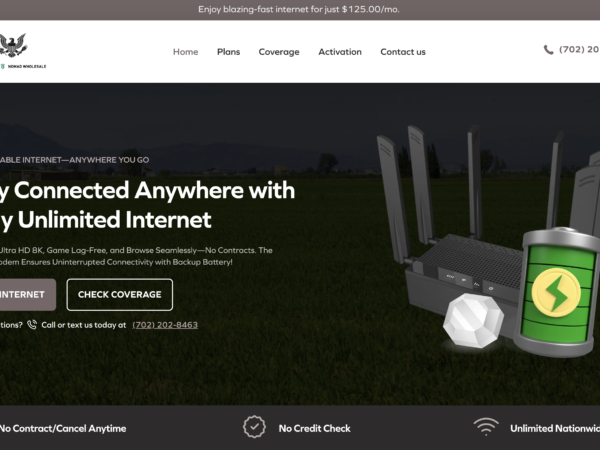This screenshot has height=450, width=600.
Task: Select Activation in the top navigation
Action: pyautogui.click(x=340, y=52)
